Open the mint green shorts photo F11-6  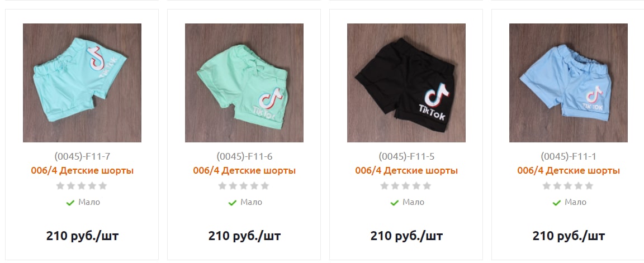(x=244, y=83)
